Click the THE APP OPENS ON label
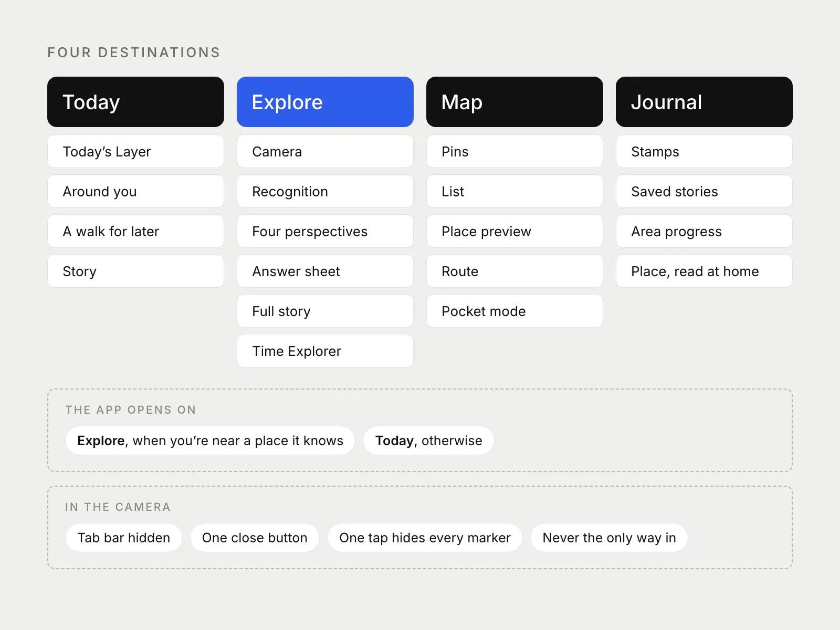The height and width of the screenshot is (630, 840). pos(131,410)
